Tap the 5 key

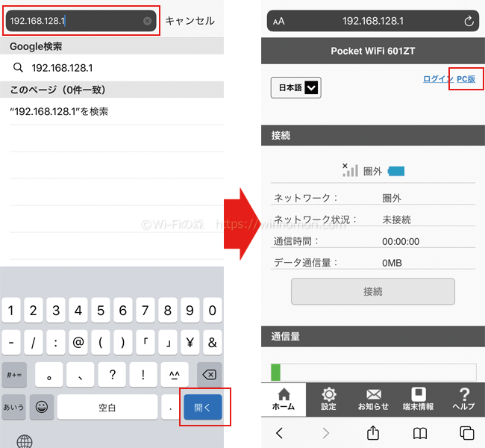pyautogui.click(x=101, y=310)
